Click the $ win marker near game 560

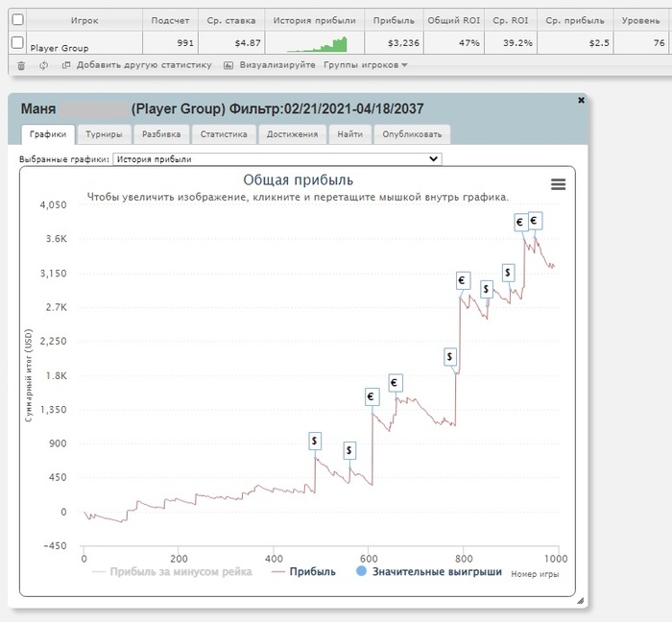[349, 450]
